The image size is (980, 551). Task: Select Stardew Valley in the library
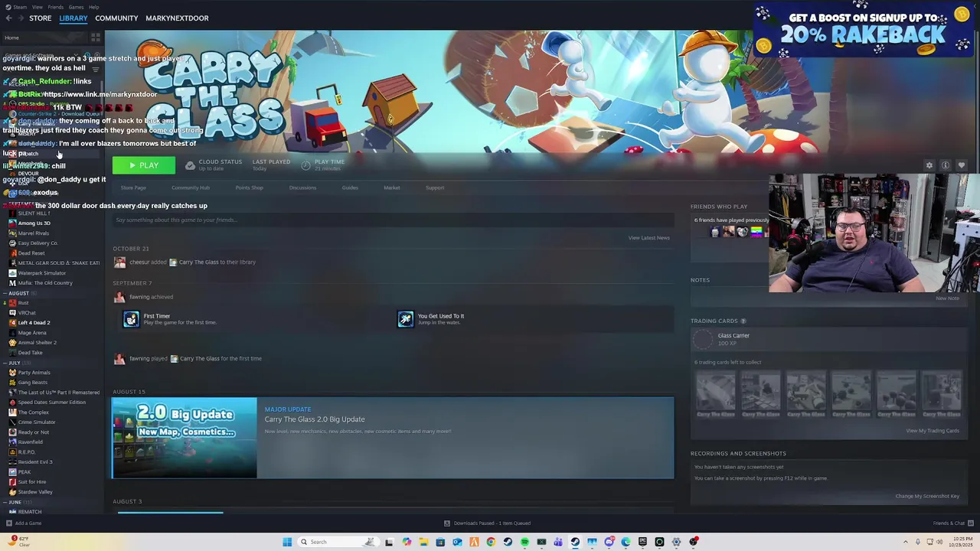(35, 492)
